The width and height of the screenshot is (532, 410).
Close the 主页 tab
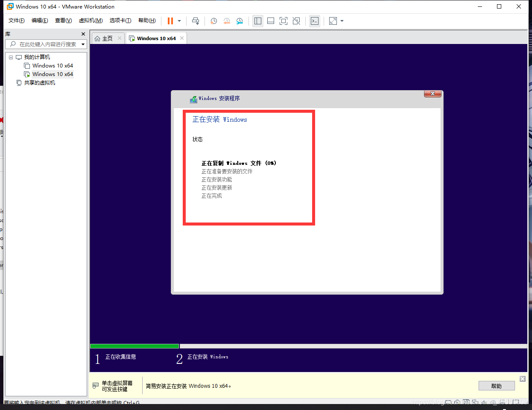tap(120, 38)
